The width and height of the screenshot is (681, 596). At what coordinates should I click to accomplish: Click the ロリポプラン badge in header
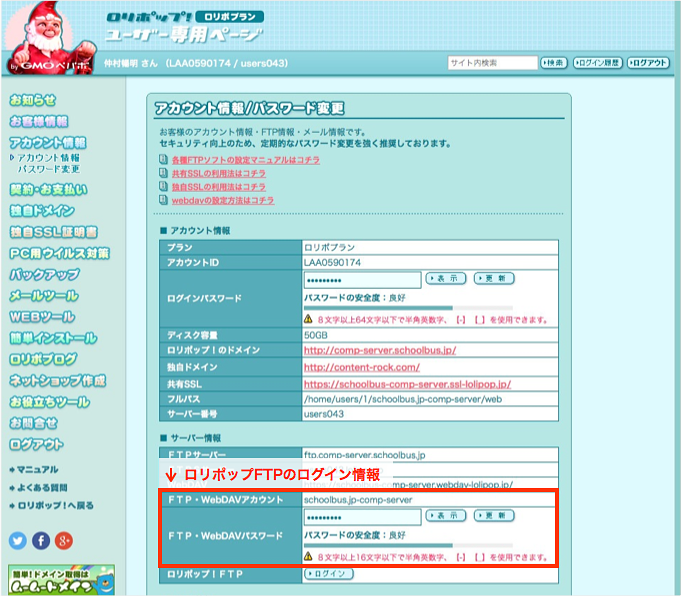pyautogui.click(x=229, y=17)
